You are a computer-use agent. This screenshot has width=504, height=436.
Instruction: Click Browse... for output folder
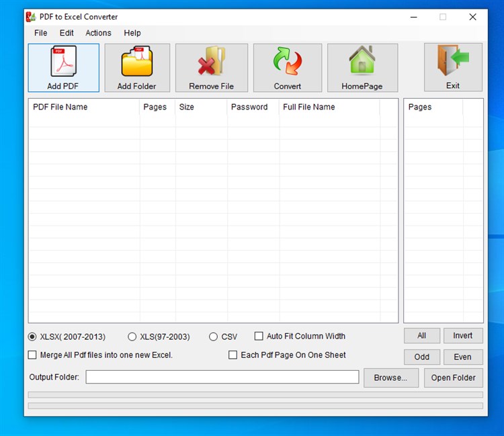coord(391,378)
